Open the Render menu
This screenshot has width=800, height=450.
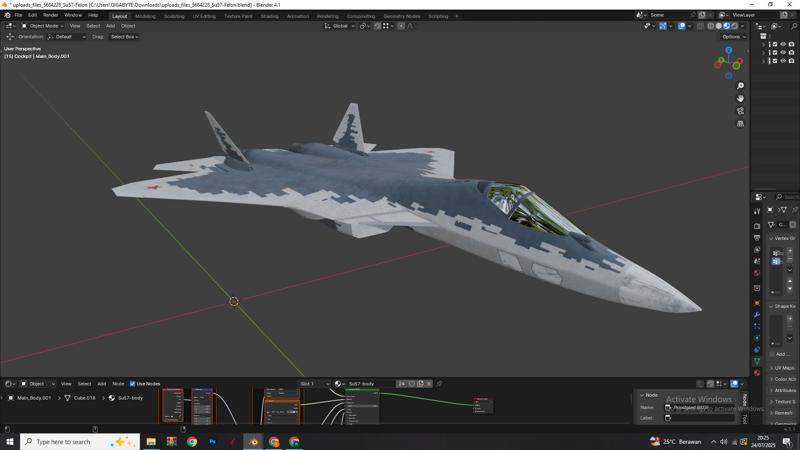(50, 15)
